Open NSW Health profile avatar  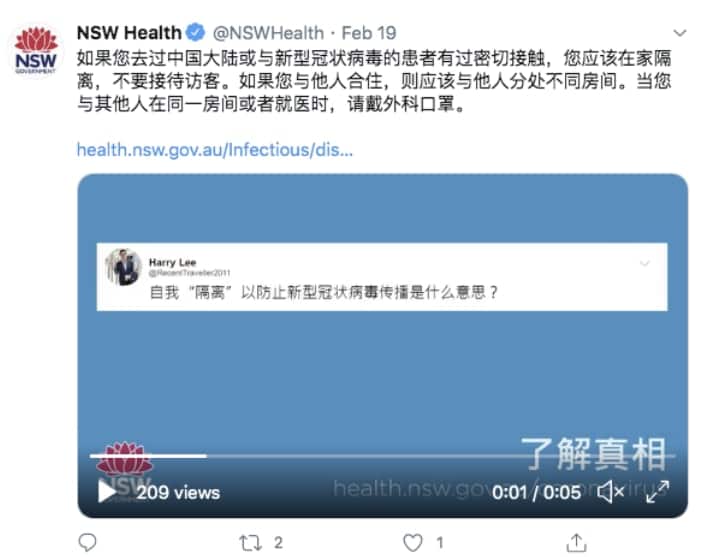36,51
